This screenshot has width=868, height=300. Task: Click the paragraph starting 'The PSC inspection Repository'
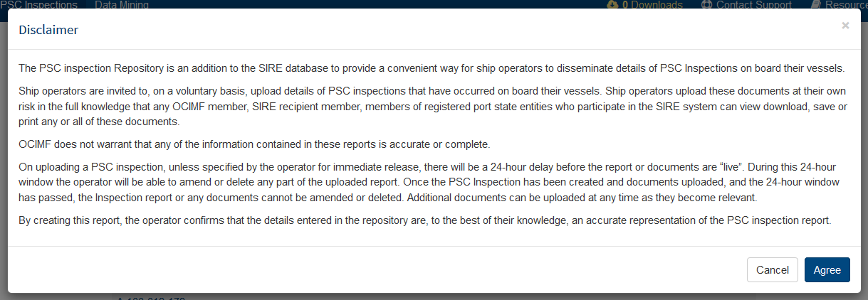pos(432,68)
